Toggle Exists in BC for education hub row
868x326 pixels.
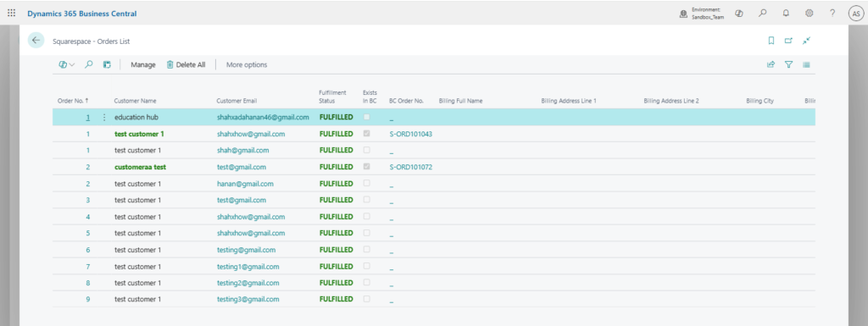tap(366, 117)
